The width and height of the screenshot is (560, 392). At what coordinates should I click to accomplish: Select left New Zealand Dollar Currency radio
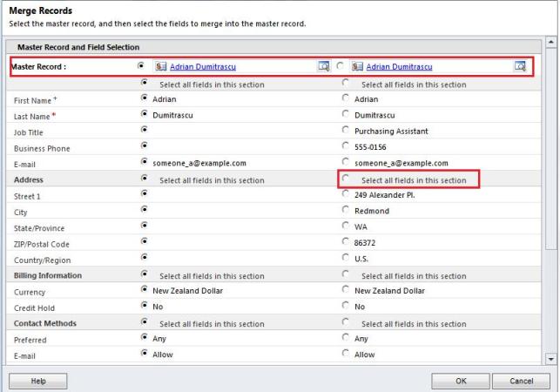[x=144, y=288]
